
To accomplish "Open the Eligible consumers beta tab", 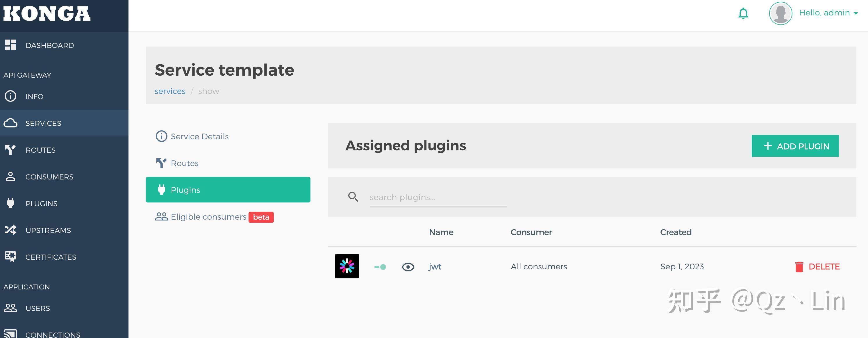I will point(209,217).
